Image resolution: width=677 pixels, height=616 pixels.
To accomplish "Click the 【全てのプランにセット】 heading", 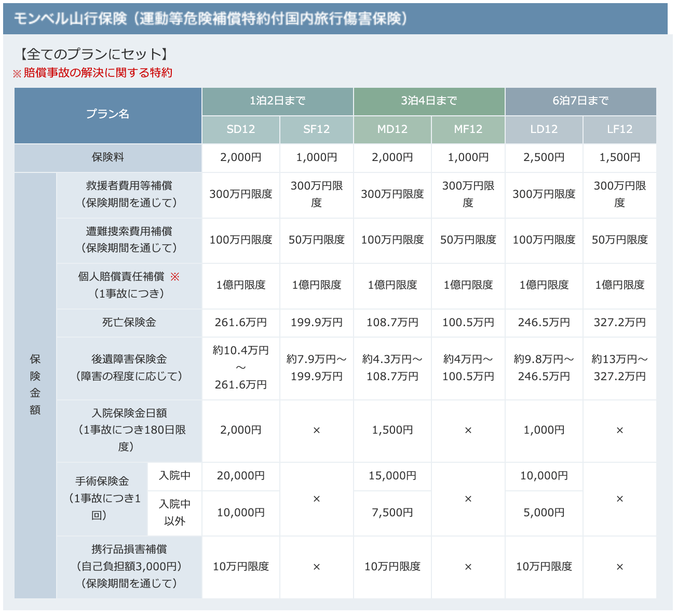I will tap(93, 54).
